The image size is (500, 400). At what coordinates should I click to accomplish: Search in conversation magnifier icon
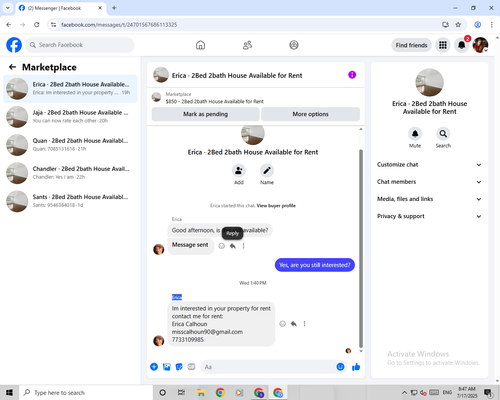443,134
